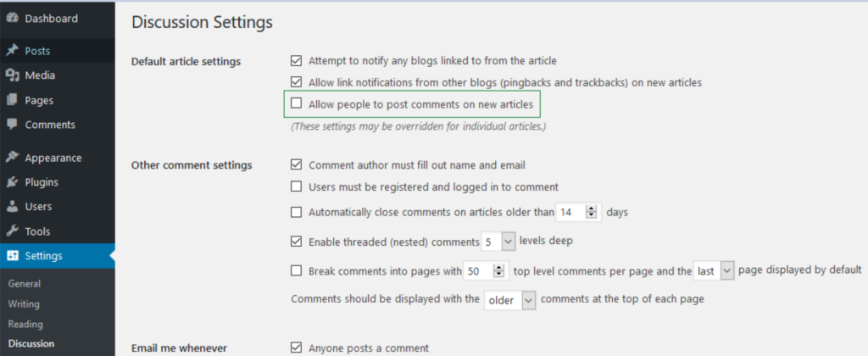The height and width of the screenshot is (356, 868).
Task: Click the Dashboard gauge icon
Action: [13, 19]
